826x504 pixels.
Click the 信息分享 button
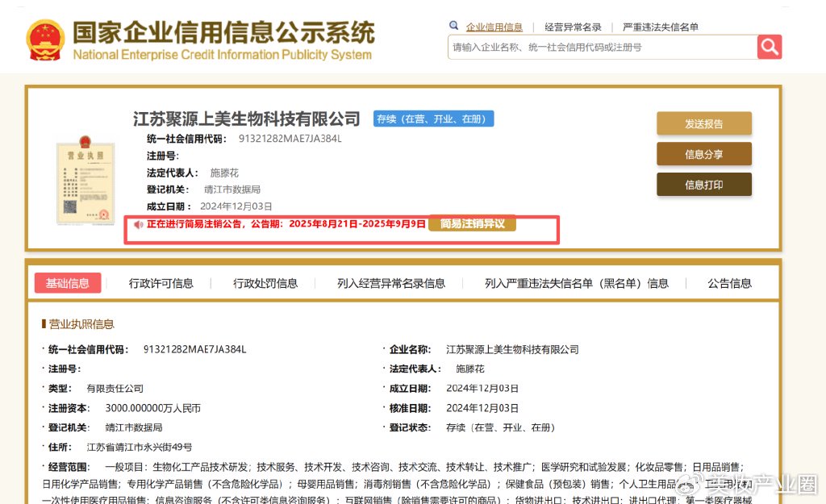(703, 154)
